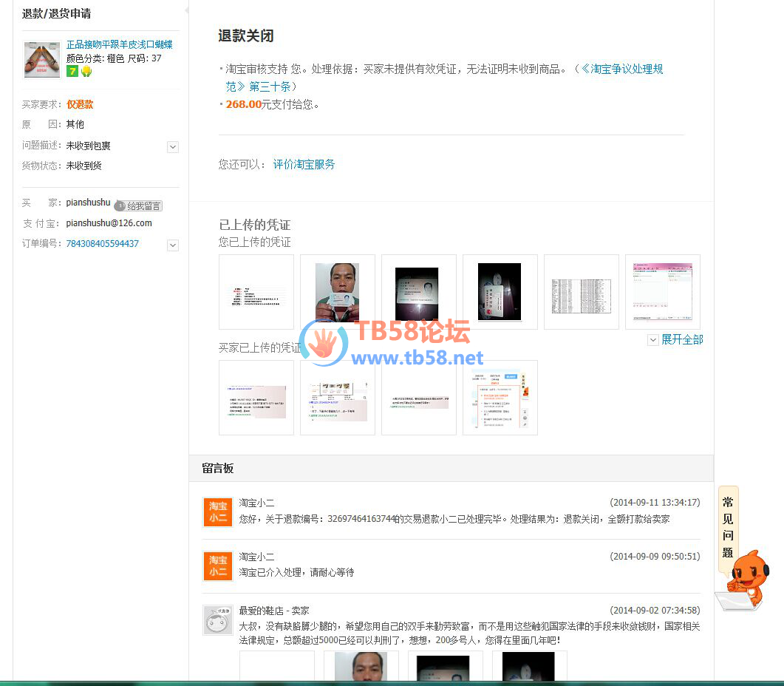Open seller evidence photo of man holding ID
The image size is (784, 686).
pyautogui.click(x=338, y=292)
